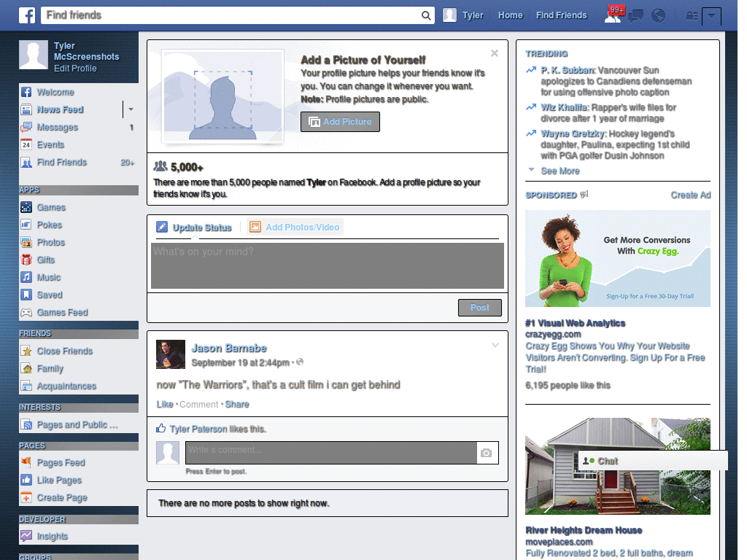Click the Acquaintances icon

coord(26,386)
